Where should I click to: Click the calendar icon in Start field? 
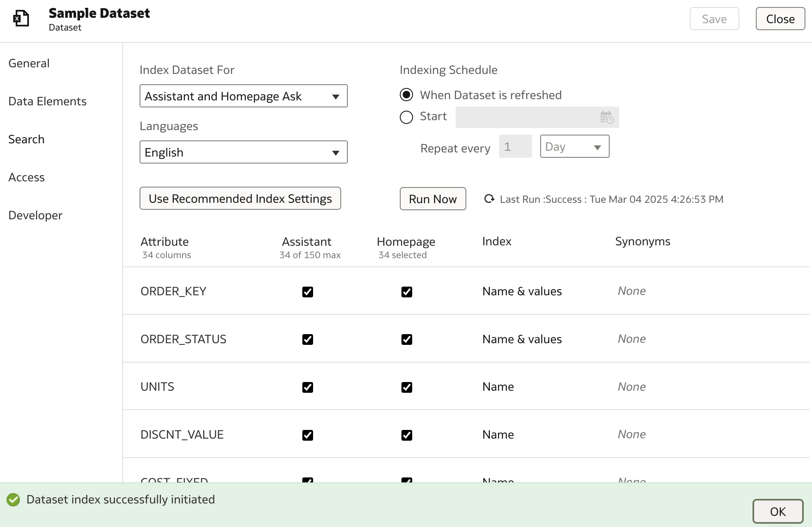point(607,117)
